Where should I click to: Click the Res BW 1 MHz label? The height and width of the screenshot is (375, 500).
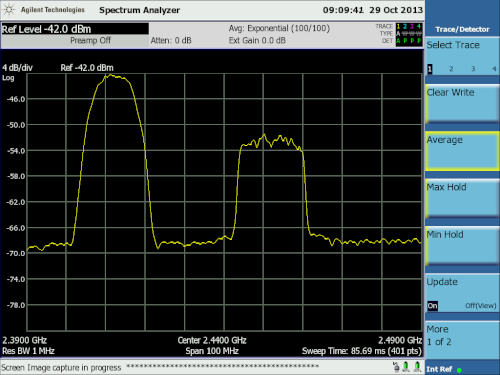point(28,351)
